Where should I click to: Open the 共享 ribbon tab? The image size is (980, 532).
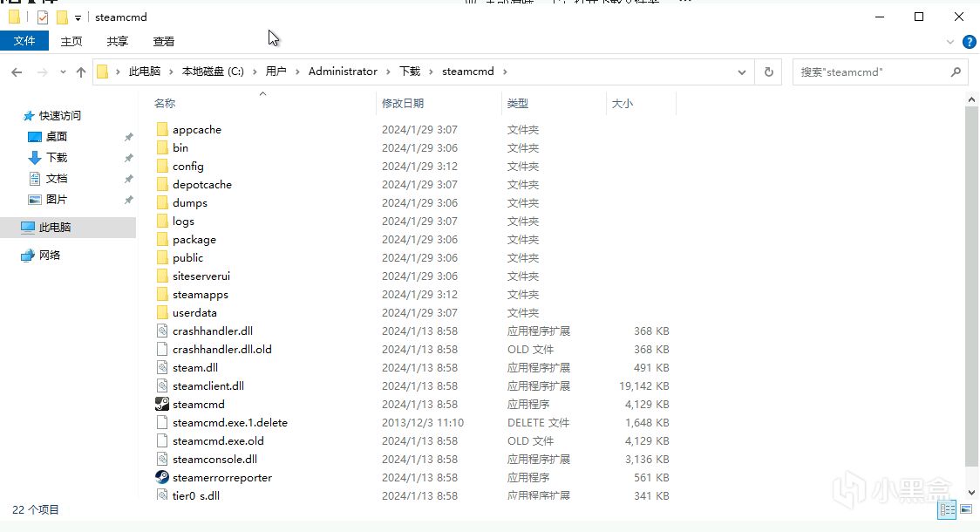[118, 41]
